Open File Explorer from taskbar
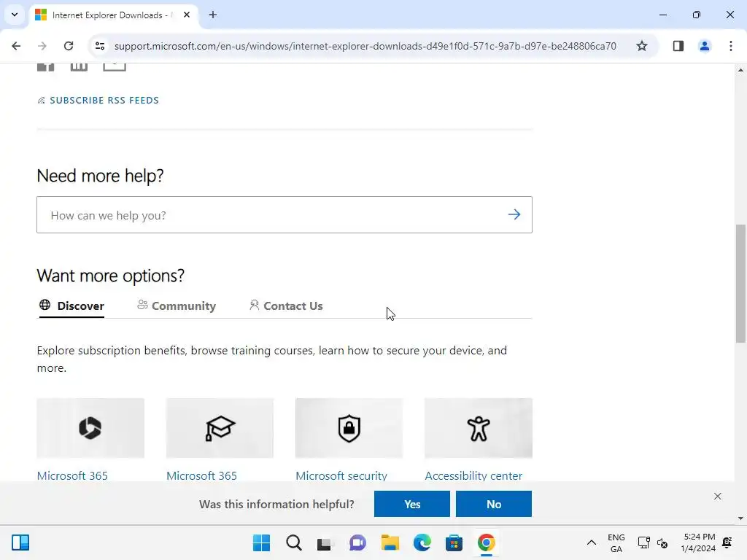 [390, 542]
